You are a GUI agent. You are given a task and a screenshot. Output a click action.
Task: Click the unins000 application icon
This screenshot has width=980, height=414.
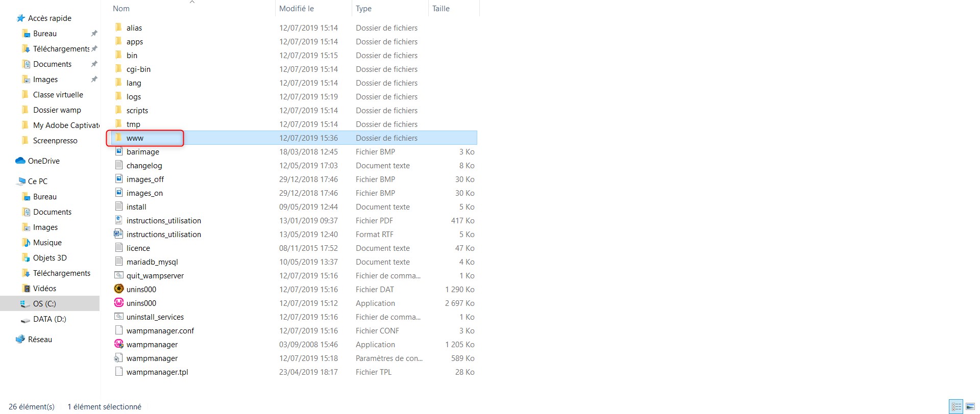(x=118, y=303)
